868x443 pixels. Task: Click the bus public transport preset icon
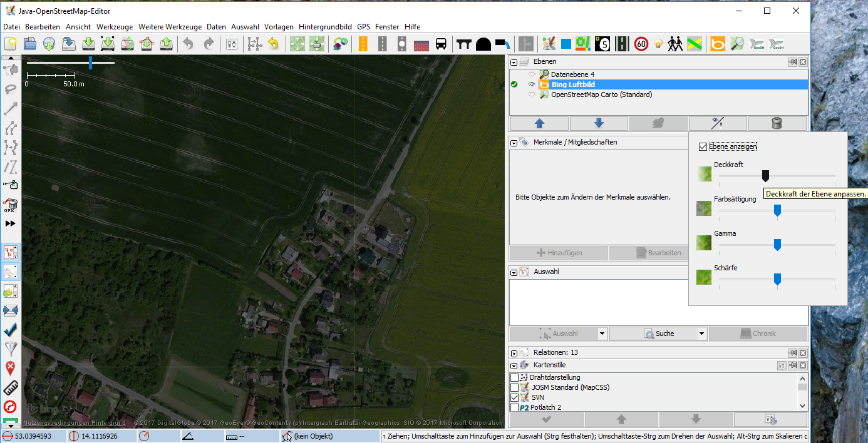pos(442,44)
